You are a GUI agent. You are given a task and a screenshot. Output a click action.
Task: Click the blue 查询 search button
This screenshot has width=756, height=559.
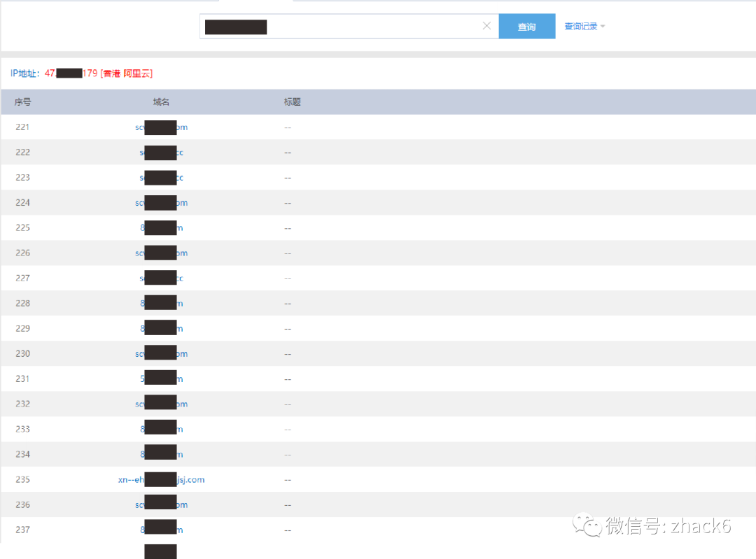(x=527, y=27)
